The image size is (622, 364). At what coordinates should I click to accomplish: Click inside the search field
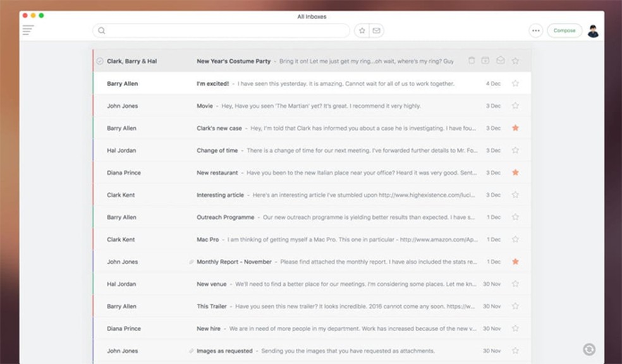(x=221, y=30)
